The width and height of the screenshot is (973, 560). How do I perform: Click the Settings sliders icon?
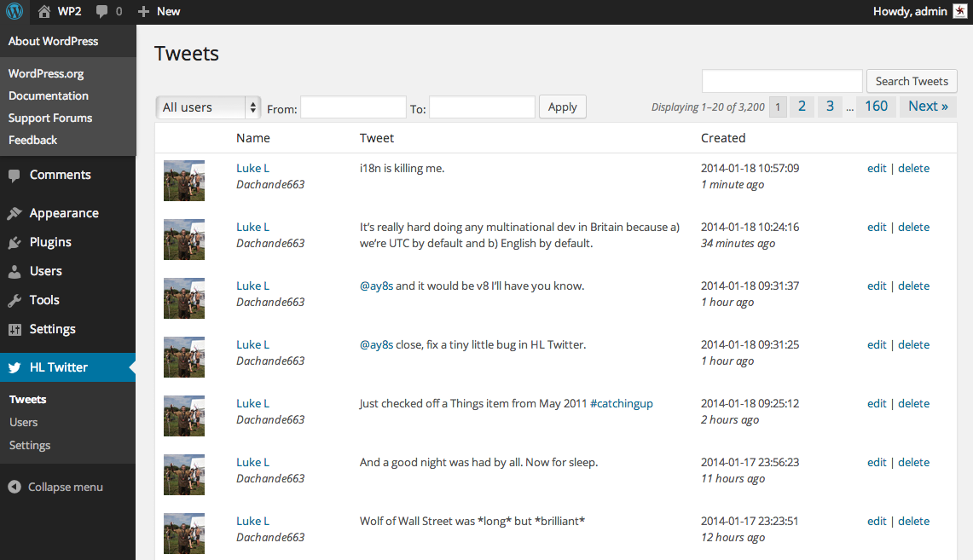click(14, 329)
